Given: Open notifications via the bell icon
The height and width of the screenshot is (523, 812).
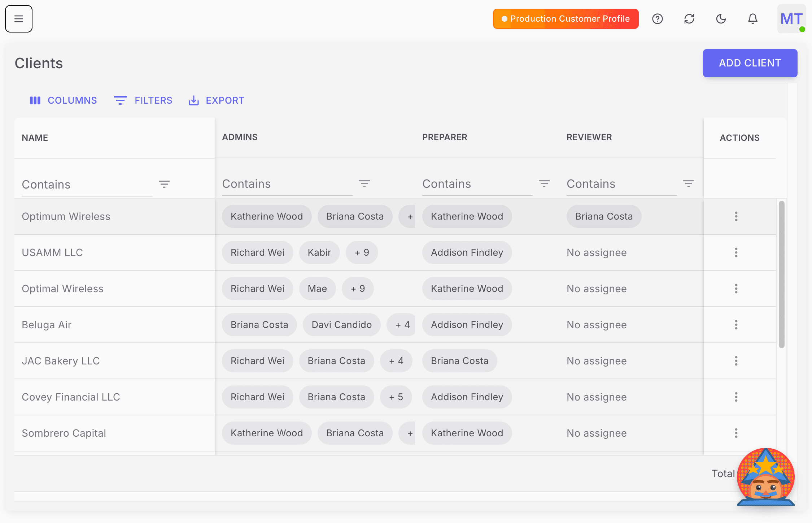Looking at the screenshot, I should (x=752, y=19).
